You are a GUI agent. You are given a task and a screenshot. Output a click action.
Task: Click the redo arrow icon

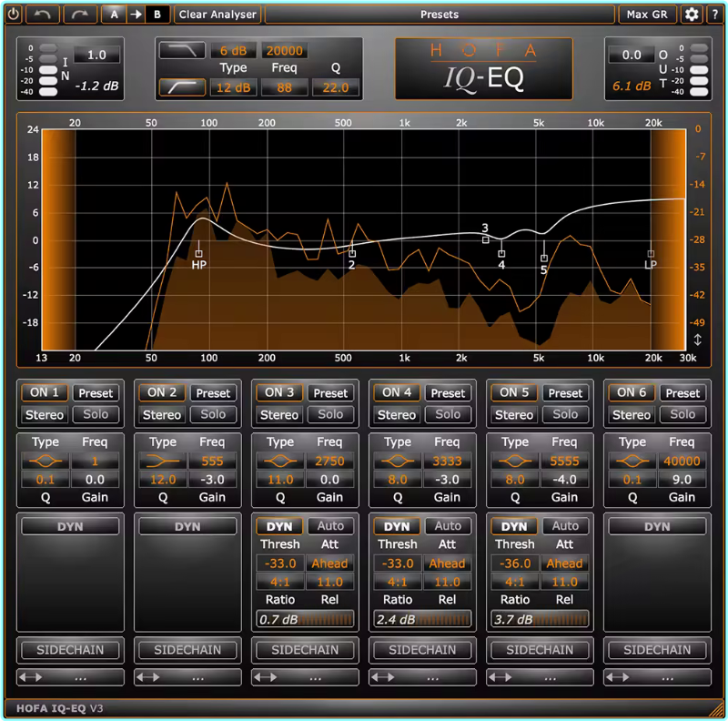80,15
